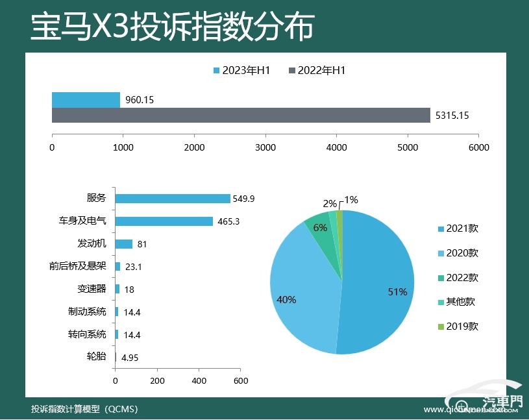Viewport: 529px width, 420px height.
Task: Click the value label 4.95
Action: coord(130,358)
